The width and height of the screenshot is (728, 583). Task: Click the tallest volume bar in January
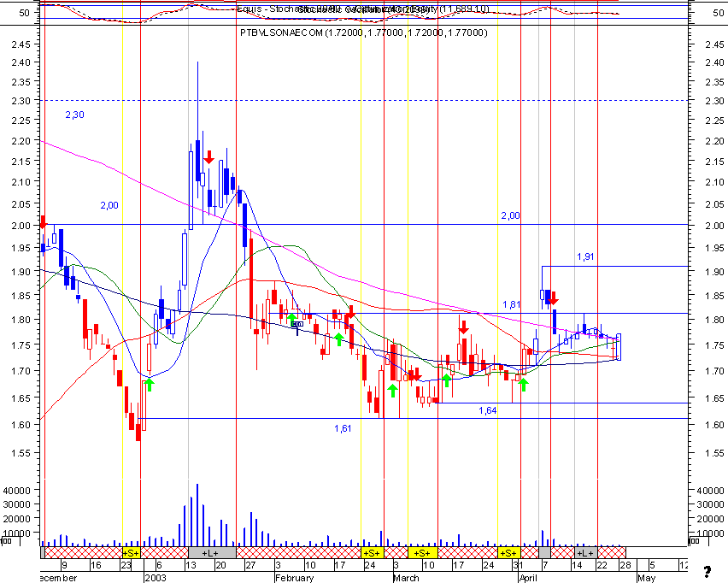tap(197, 515)
